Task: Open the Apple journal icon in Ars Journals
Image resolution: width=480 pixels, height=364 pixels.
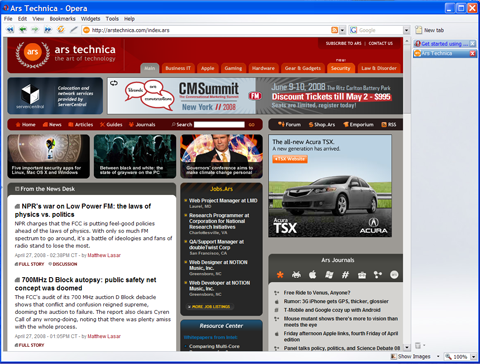Action: click(x=312, y=275)
